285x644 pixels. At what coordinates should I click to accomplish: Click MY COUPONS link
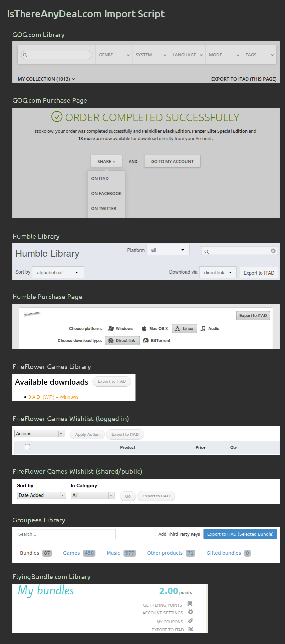pos(170,622)
